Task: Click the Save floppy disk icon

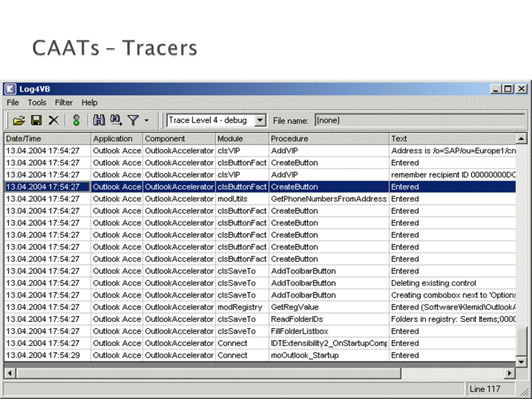Action: [x=37, y=120]
